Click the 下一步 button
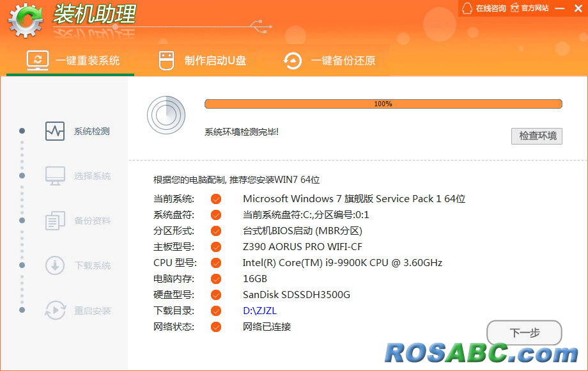The height and width of the screenshot is (371, 588). pos(524,333)
